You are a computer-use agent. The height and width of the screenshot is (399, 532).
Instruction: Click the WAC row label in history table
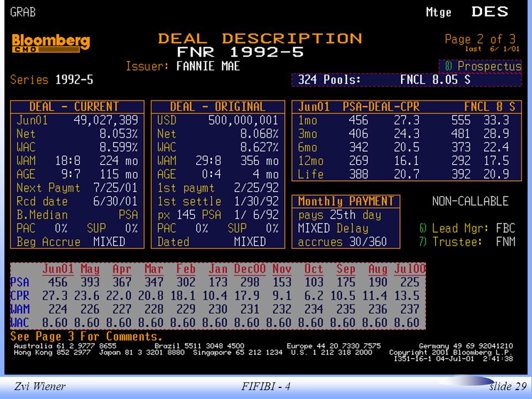pyautogui.click(x=20, y=323)
